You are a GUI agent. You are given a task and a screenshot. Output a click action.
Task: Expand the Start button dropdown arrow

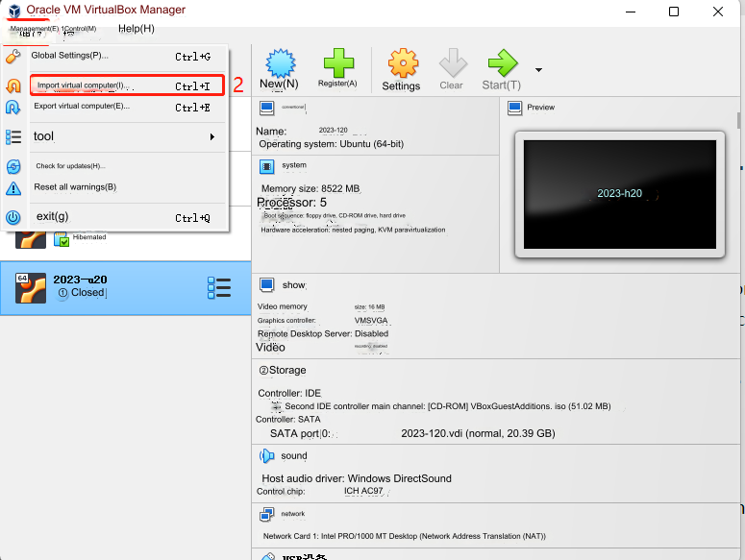(538, 70)
